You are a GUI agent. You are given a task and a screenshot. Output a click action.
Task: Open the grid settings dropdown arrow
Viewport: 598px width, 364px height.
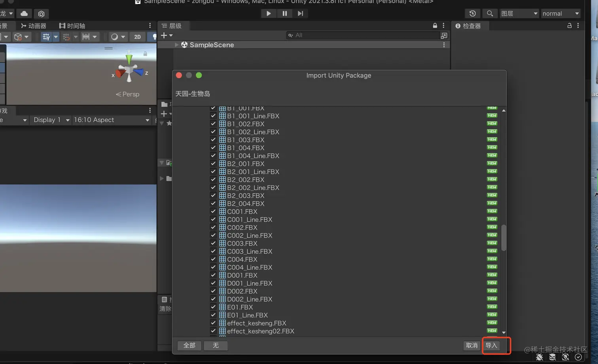[55, 37]
